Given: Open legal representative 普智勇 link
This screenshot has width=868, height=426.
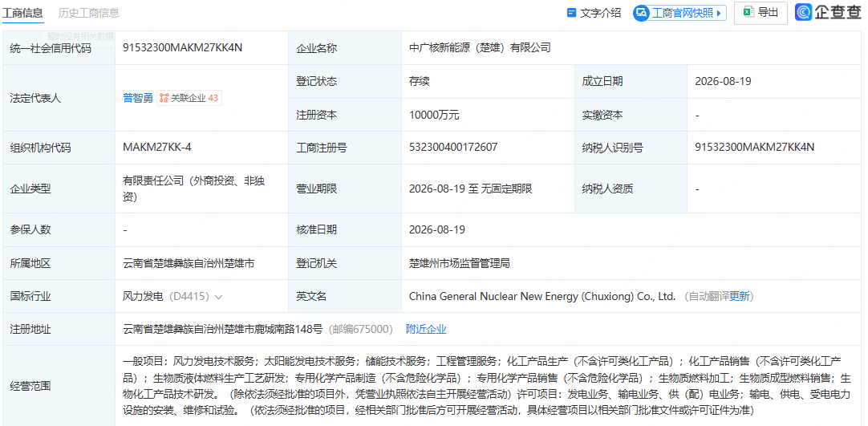Looking at the screenshot, I should tap(138, 99).
